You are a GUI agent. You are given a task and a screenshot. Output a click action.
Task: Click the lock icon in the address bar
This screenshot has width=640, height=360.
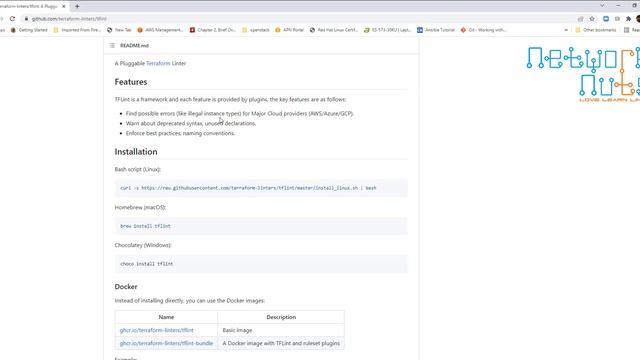(26, 19)
